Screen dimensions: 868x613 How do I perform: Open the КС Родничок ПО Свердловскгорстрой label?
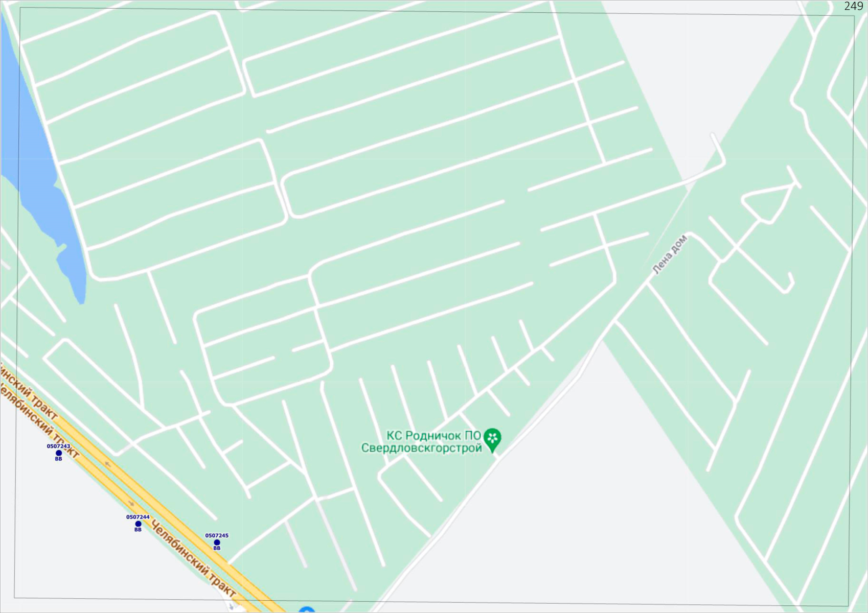(421, 442)
